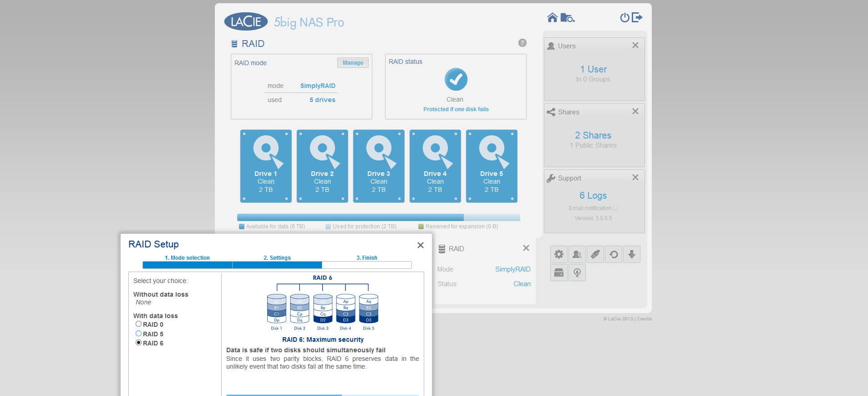This screenshot has height=396, width=868.
Task: Click 'RAID 6: Maximum security' heading
Action: point(323,339)
